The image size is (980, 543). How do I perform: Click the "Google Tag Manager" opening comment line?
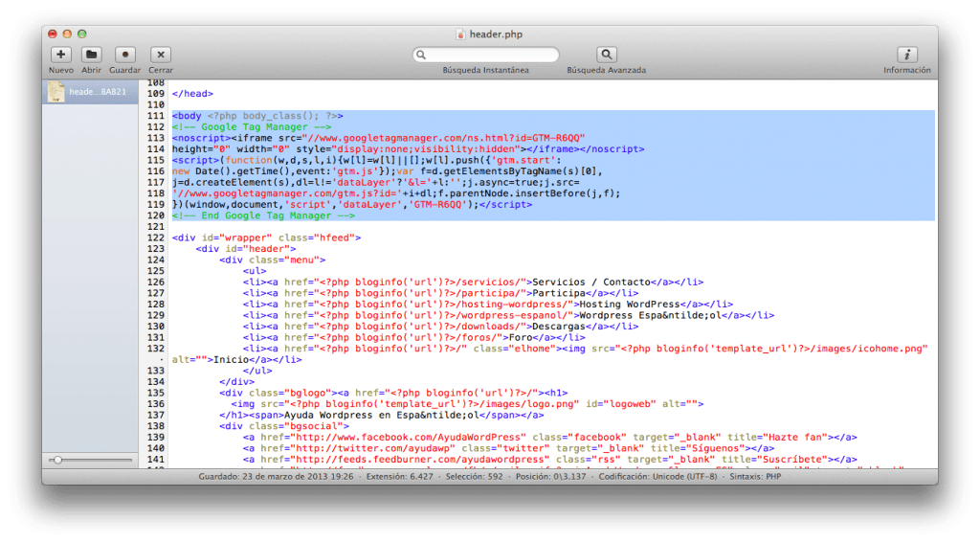click(x=253, y=126)
